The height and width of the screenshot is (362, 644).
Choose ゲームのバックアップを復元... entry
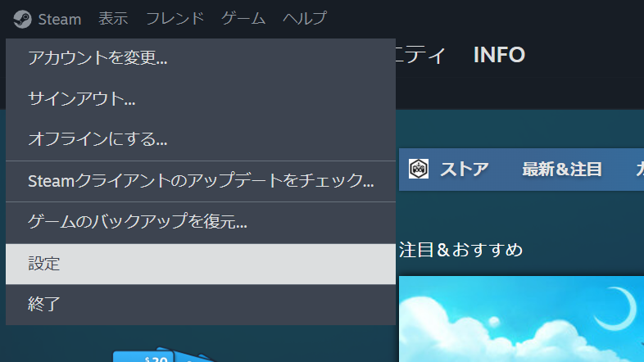pyautogui.click(x=201, y=222)
